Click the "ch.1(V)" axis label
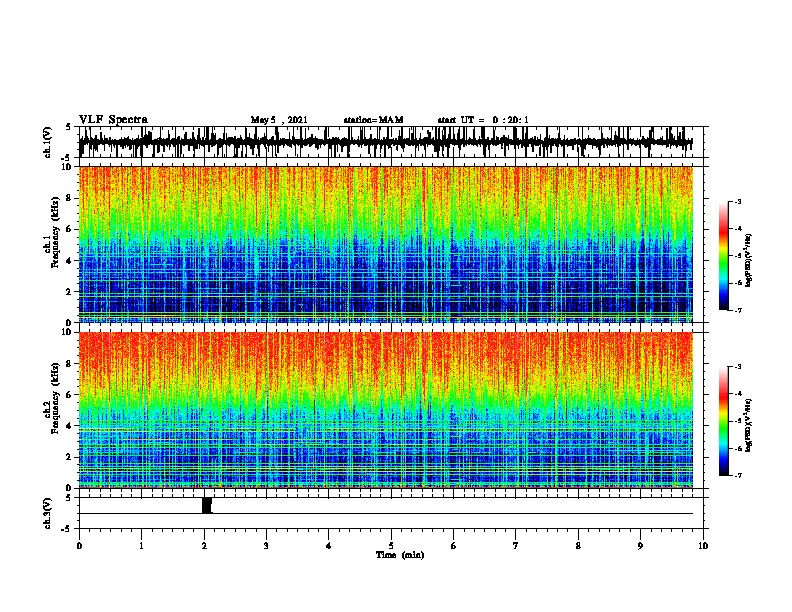792x612 pixels. click(x=48, y=142)
